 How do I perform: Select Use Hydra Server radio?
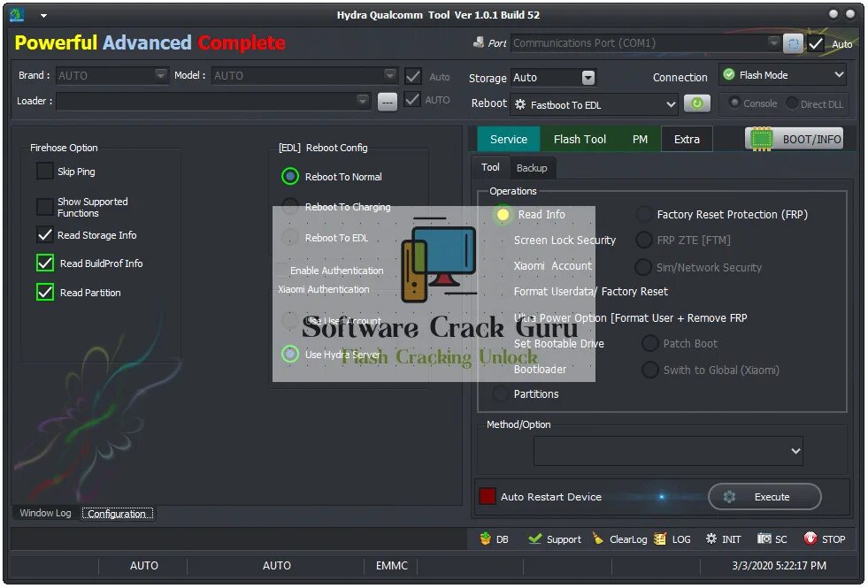click(290, 354)
